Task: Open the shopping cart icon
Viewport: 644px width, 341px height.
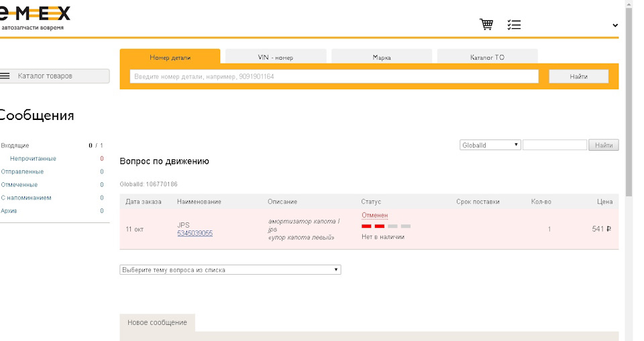Action: coord(486,25)
